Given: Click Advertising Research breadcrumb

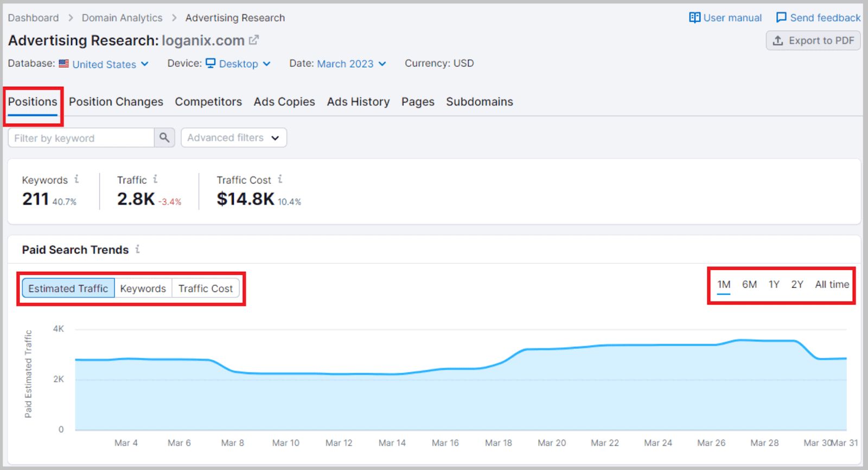Looking at the screenshot, I should (x=235, y=18).
